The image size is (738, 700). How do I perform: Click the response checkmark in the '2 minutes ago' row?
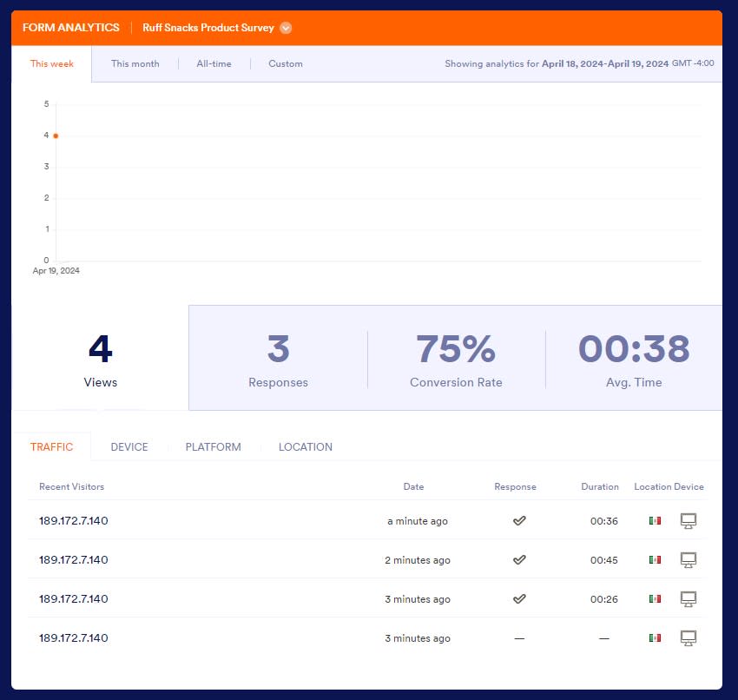click(x=519, y=559)
